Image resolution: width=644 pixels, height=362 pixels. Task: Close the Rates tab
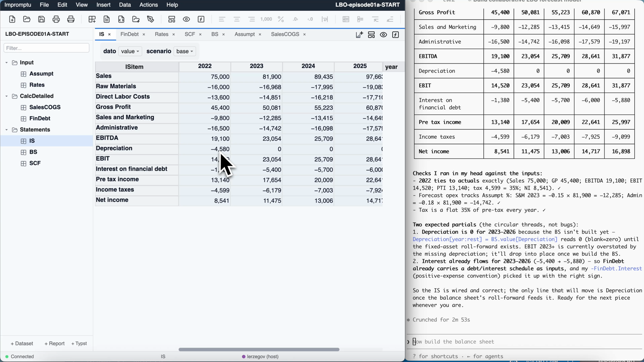pos(173,35)
